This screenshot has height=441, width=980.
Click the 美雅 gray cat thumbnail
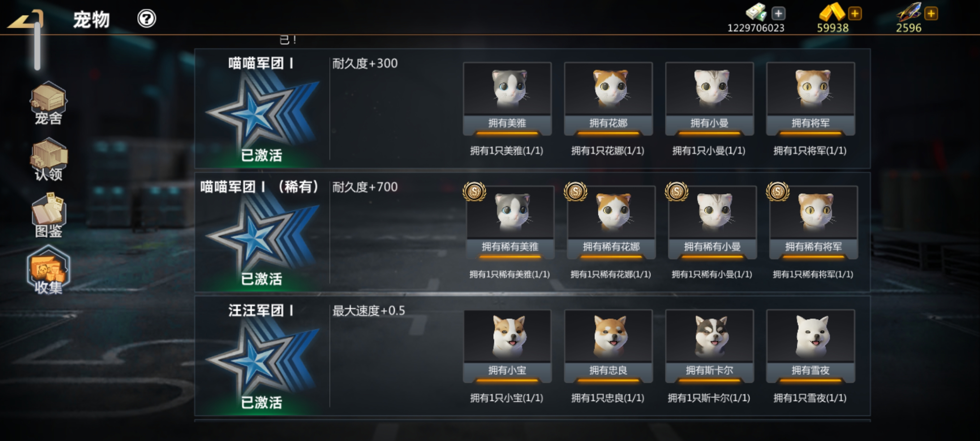[507, 89]
